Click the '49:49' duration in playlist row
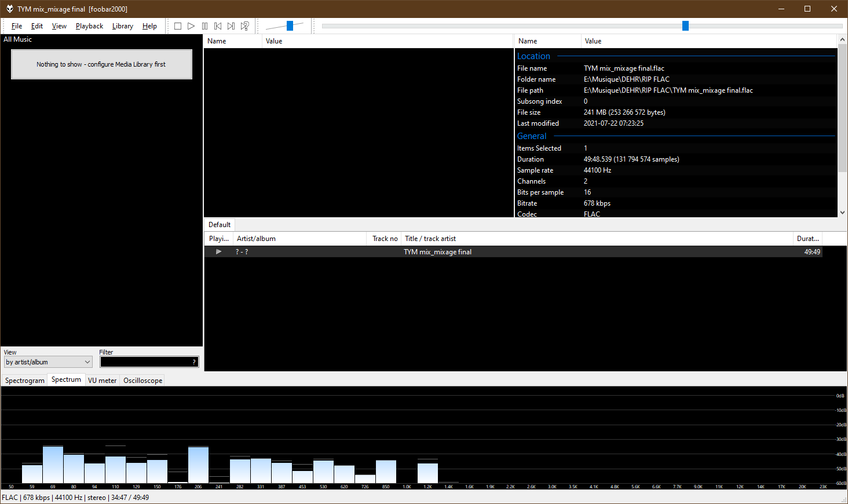 pyautogui.click(x=812, y=252)
